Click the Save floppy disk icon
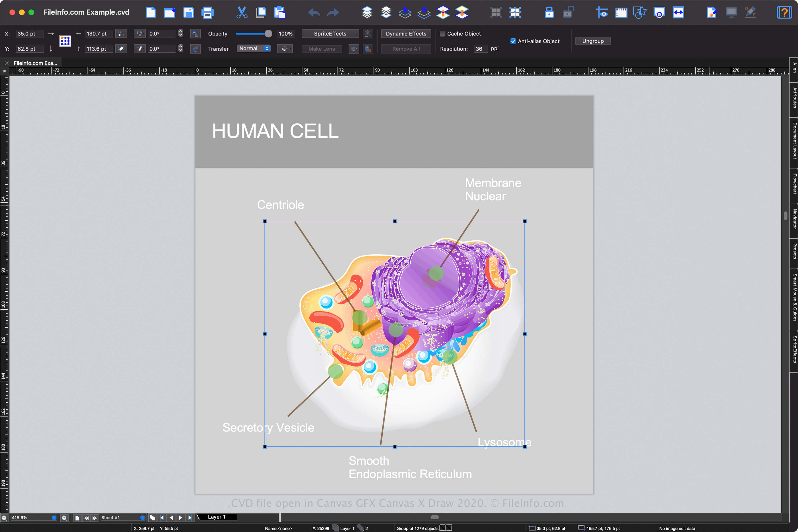 [x=188, y=13]
